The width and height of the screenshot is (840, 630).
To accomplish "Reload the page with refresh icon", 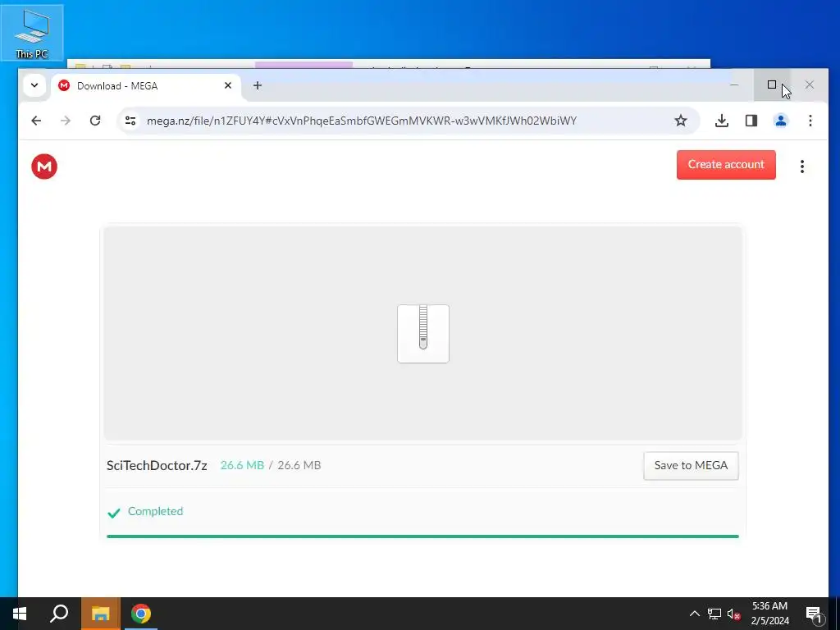I will (95, 121).
